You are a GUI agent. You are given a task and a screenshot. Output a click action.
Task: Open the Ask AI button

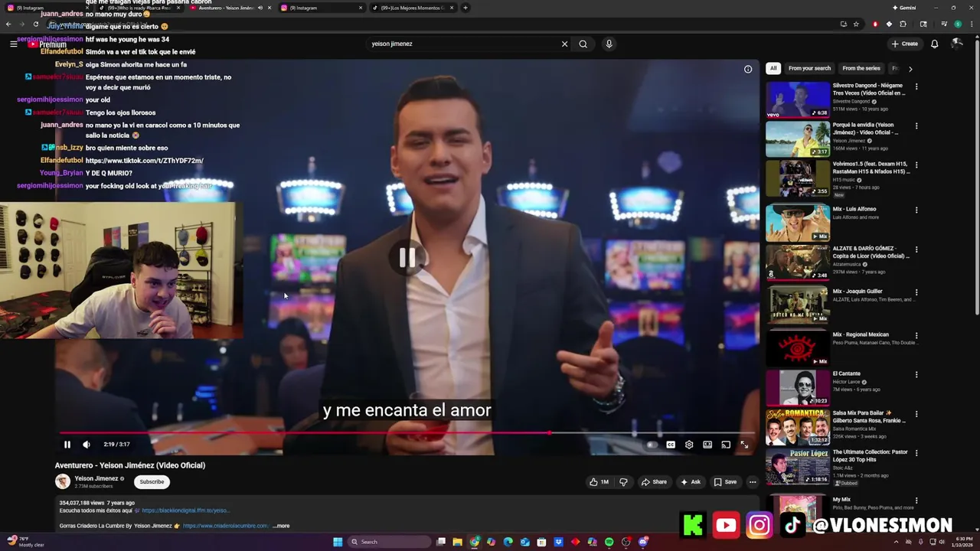tap(691, 482)
